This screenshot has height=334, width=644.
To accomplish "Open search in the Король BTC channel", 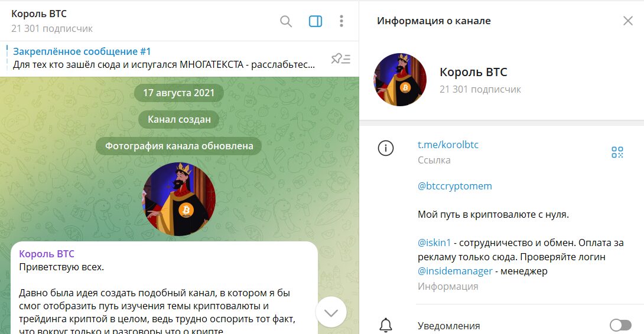I will 286,21.
